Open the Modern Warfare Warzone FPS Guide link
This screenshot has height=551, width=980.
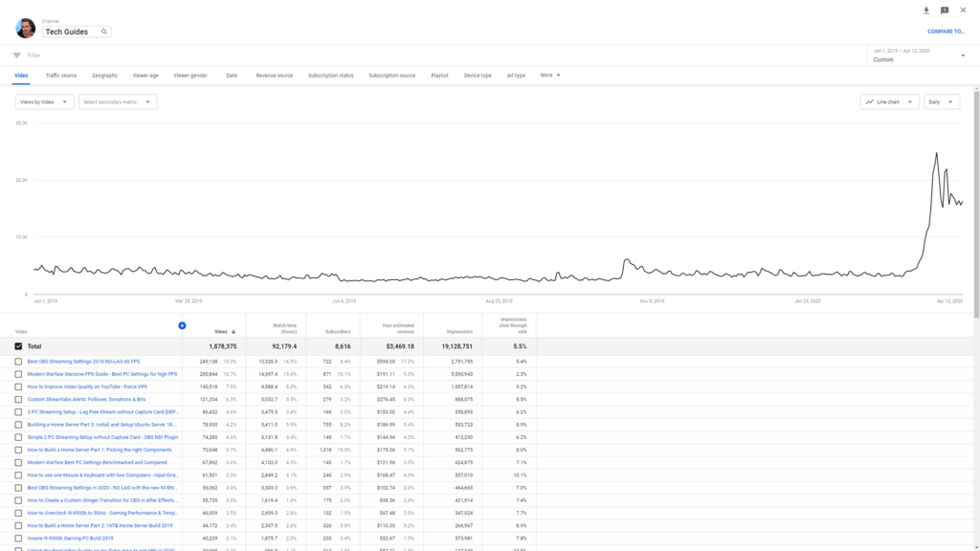point(101,374)
